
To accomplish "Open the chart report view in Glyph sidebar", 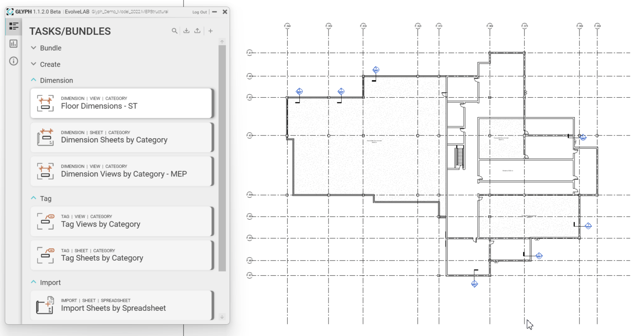I will 14,44.
